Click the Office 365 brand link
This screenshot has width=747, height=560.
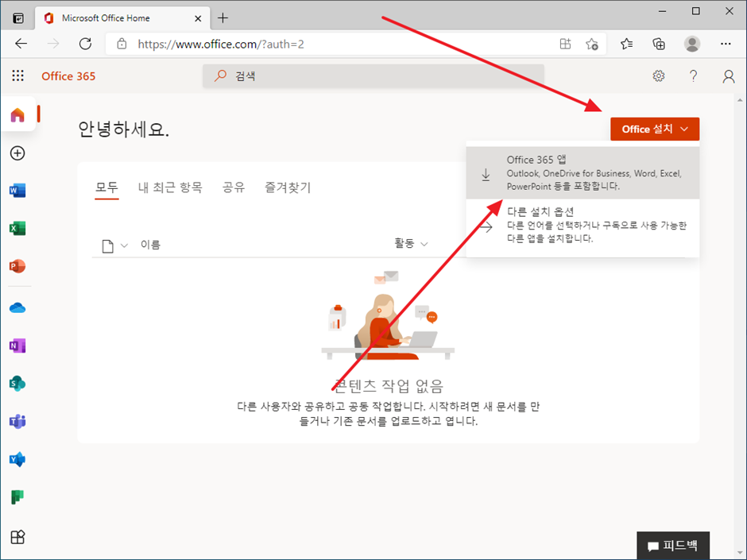[68, 76]
